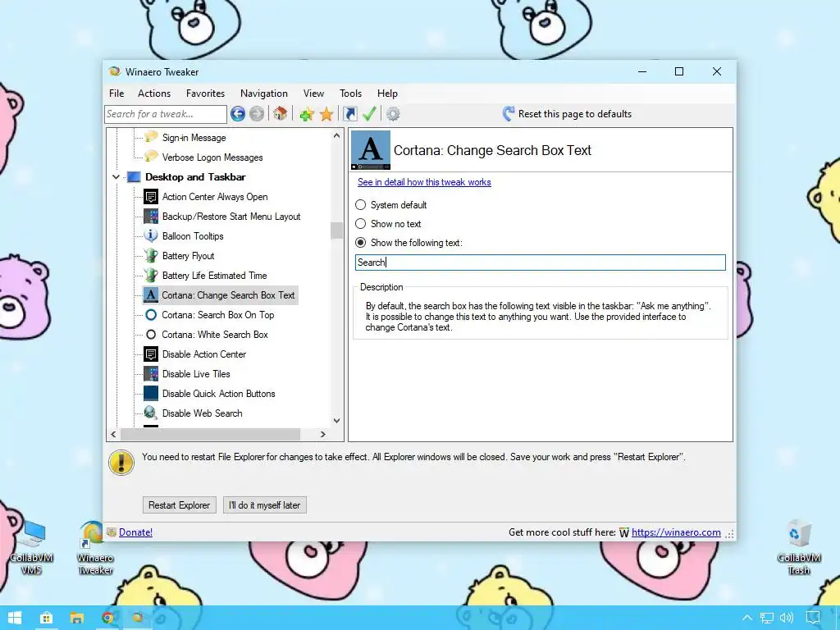This screenshot has width=840, height=630.
Task: Open Chrome from the taskbar
Action: pos(107,618)
